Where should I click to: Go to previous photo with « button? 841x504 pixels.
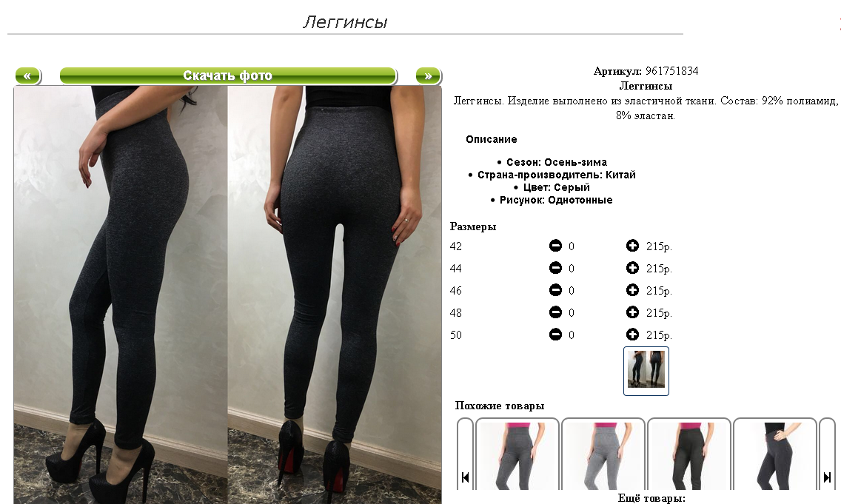27,75
